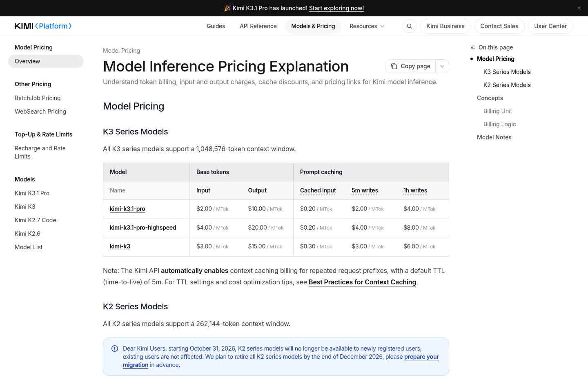Click the Cached Input column header
The image size is (588, 380).
[318, 190]
